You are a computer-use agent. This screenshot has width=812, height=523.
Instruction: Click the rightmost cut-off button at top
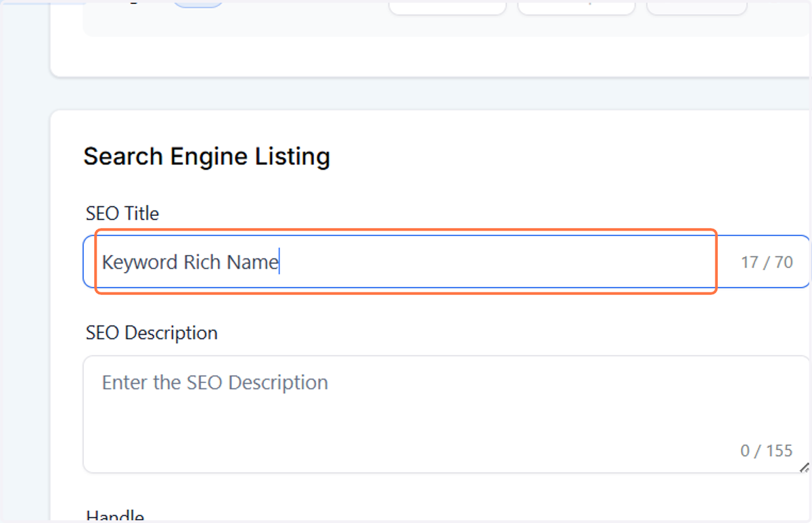pyautogui.click(x=697, y=7)
